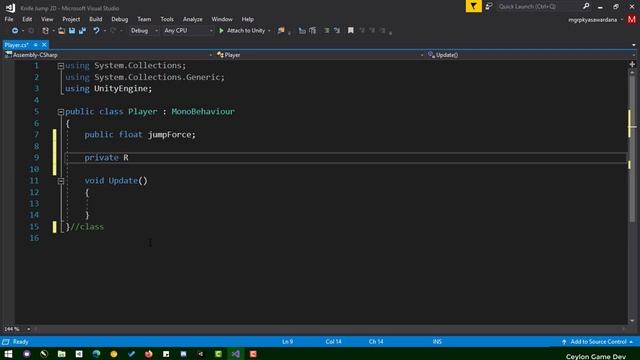Viewport: 640px width, 360px height.
Task: Click the split editor icon above scrollbar
Action: click(x=632, y=64)
